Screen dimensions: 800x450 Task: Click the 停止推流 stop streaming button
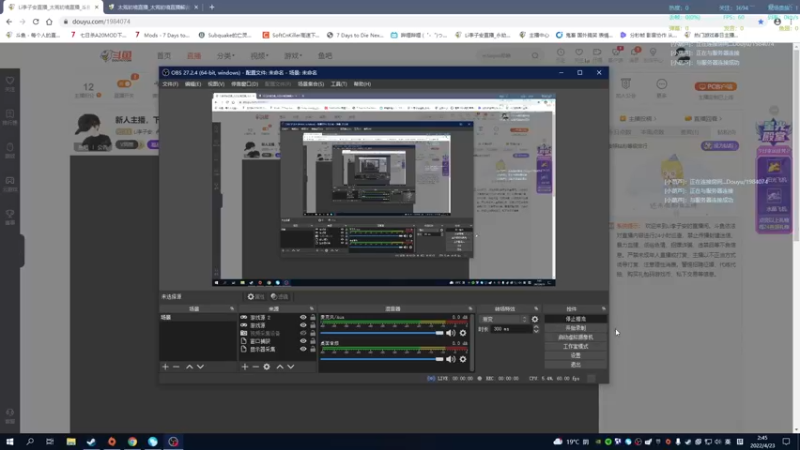tap(576, 319)
